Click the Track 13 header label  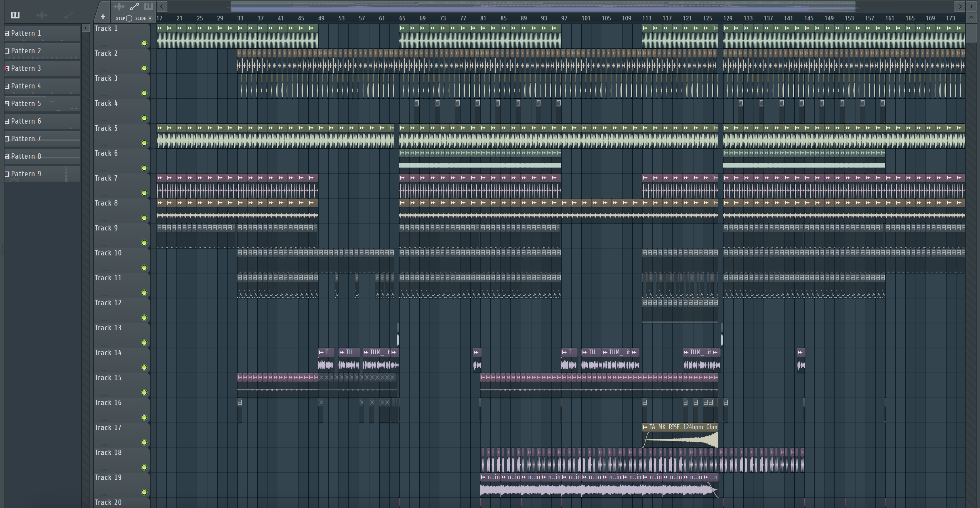coord(108,328)
